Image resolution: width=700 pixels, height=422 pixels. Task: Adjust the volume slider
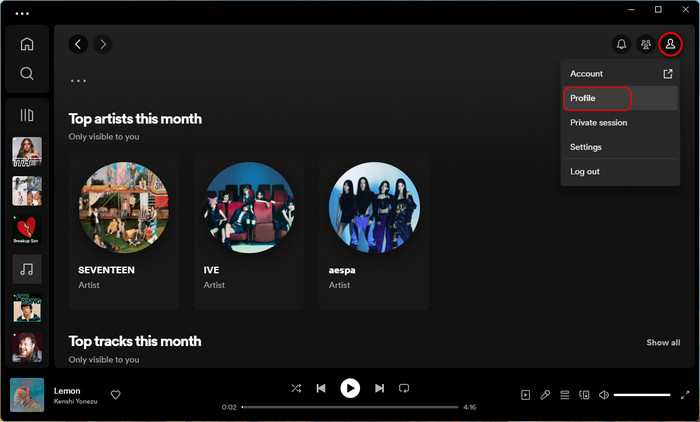tap(642, 395)
